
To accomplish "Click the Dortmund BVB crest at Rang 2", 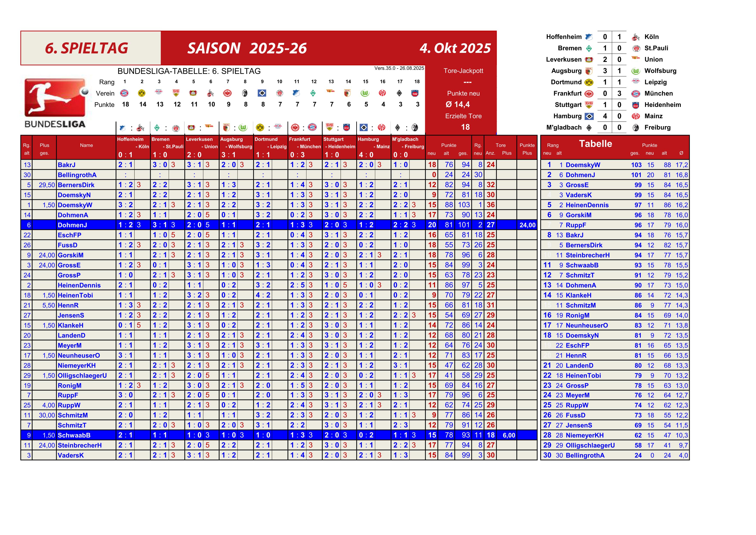I will pyautogui.click(x=142, y=93).
